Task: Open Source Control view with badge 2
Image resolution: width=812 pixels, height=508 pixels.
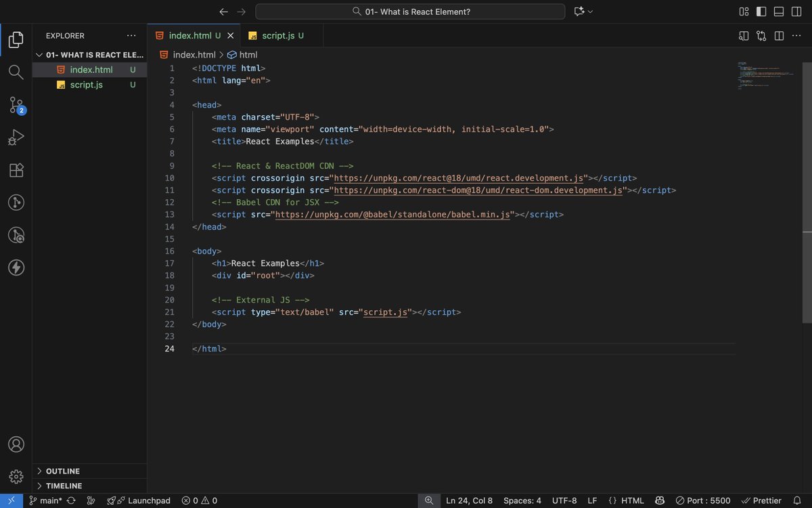Action: (16, 104)
